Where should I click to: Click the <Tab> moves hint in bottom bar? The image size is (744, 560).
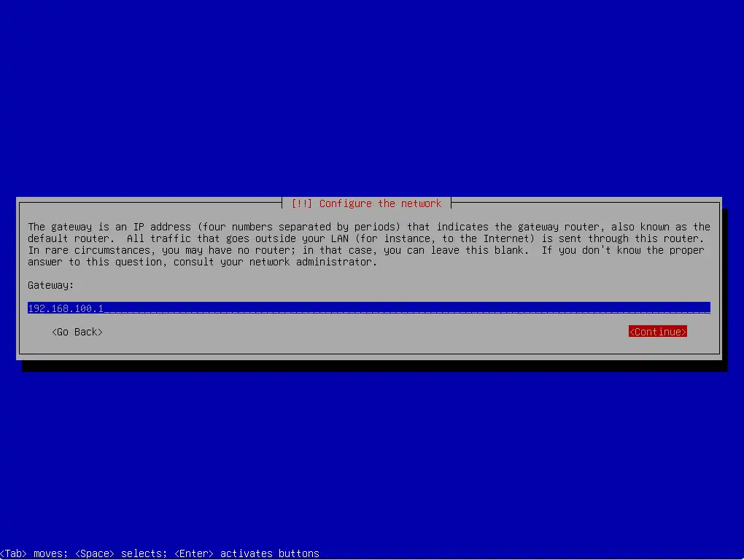click(x=34, y=553)
